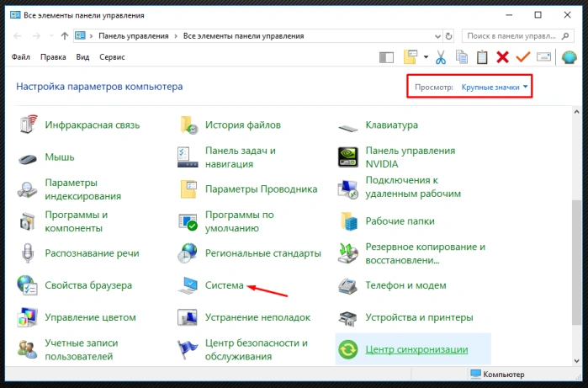This screenshot has width=588, height=388.
Task: Open the Система computer icon
Action: click(x=188, y=285)
